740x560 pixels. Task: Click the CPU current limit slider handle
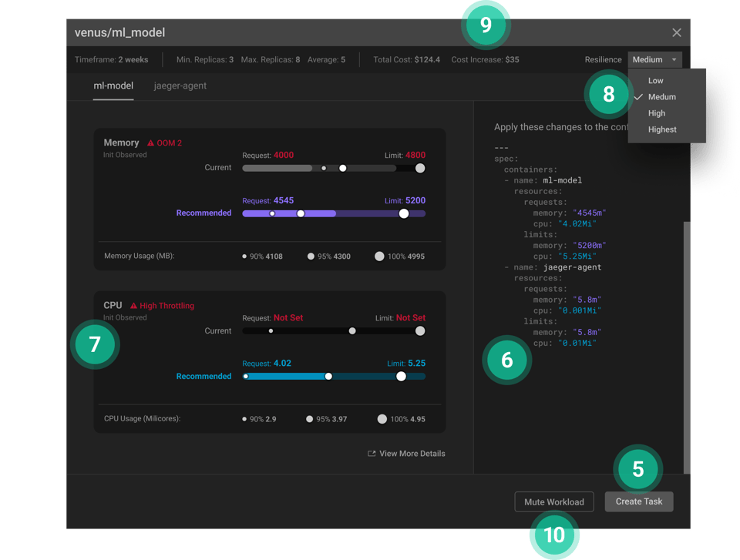420,331
